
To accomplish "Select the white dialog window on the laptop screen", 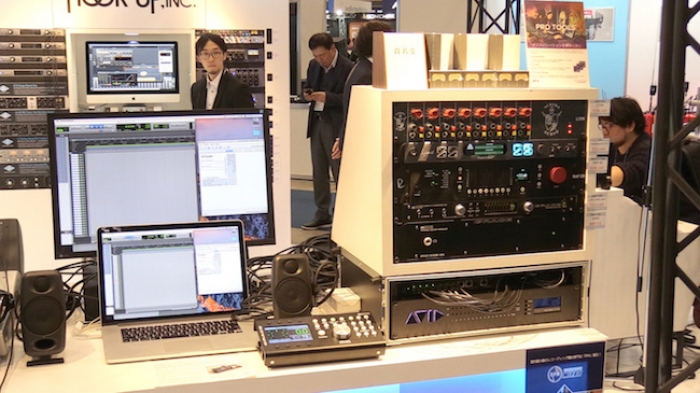I will pyautogui.click(x=217, y=261).
